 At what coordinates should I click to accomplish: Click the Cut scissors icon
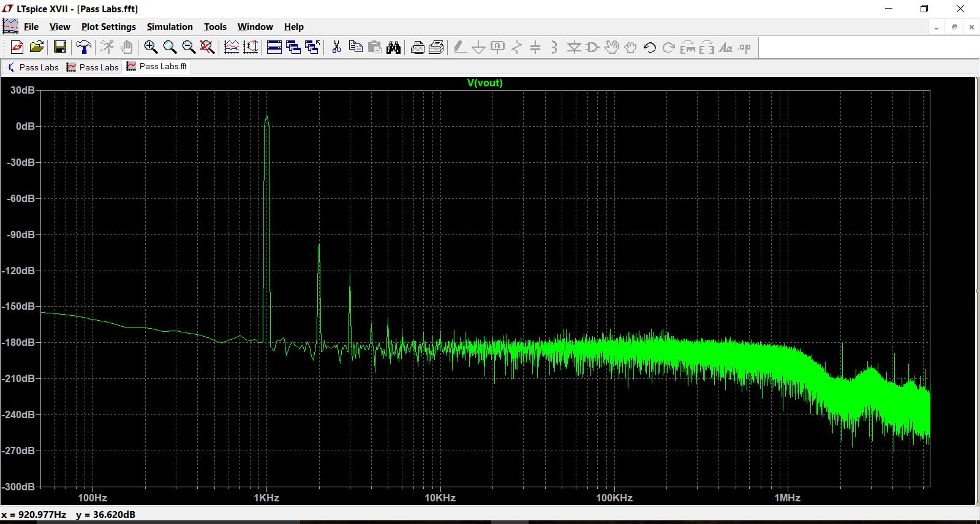336,47
